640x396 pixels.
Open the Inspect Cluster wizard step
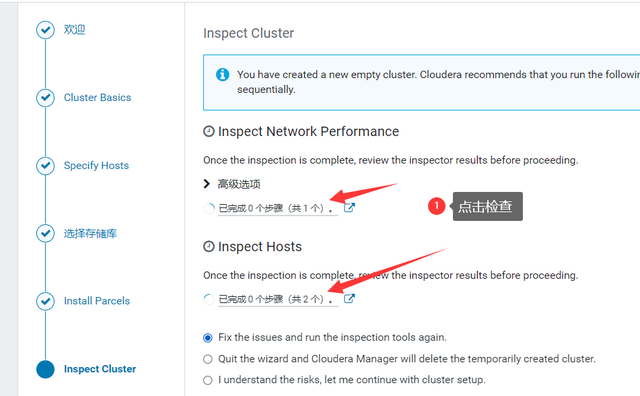pos(100,369)
